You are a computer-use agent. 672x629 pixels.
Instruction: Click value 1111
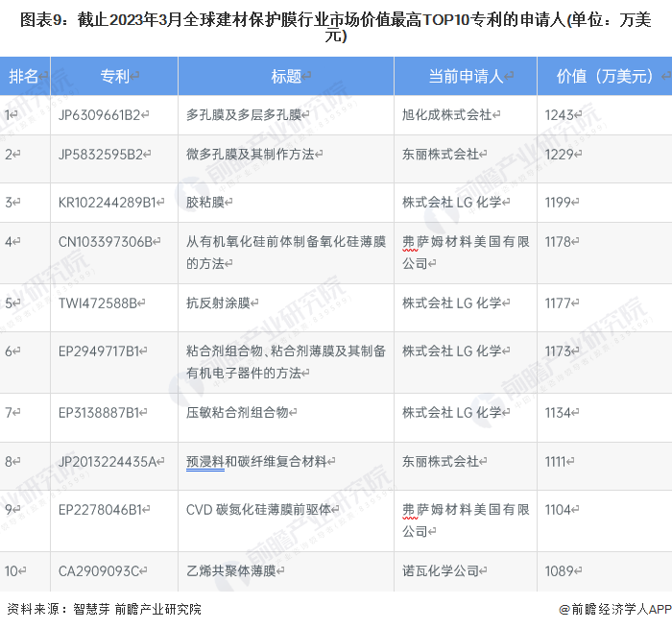click(x=556, y=461)
